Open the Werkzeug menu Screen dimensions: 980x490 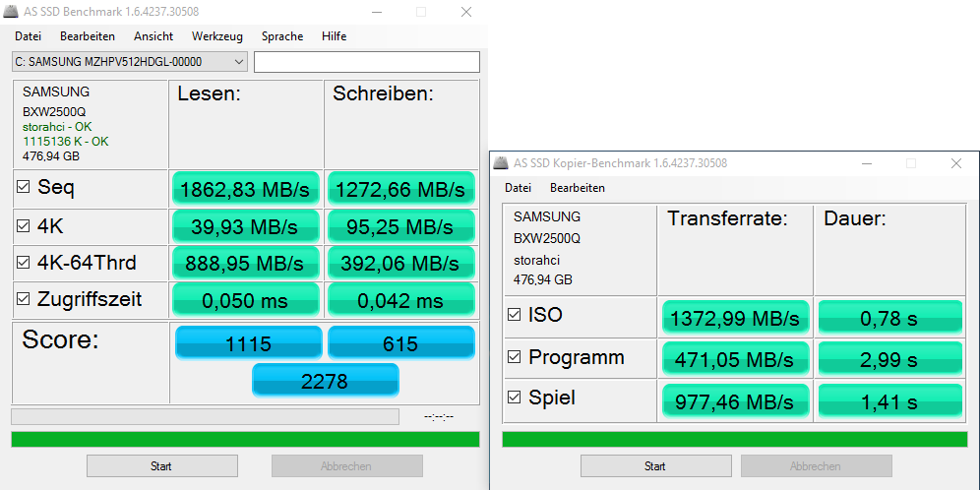coord(216,36)
